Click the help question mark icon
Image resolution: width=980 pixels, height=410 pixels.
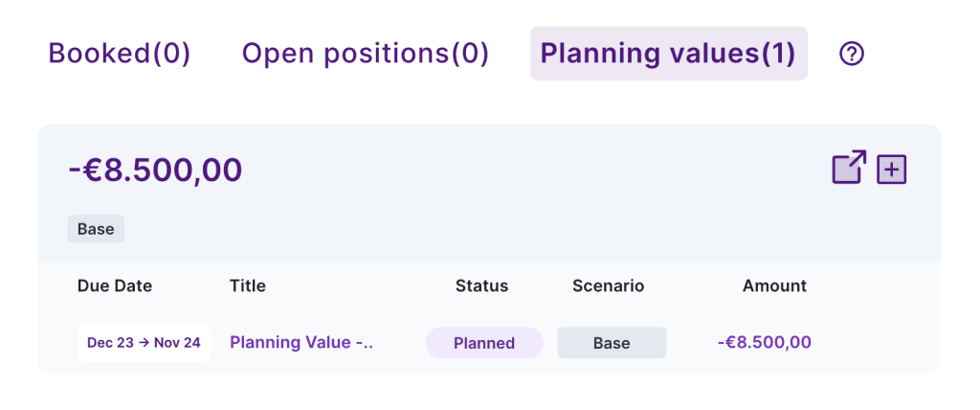click(851, 55)
